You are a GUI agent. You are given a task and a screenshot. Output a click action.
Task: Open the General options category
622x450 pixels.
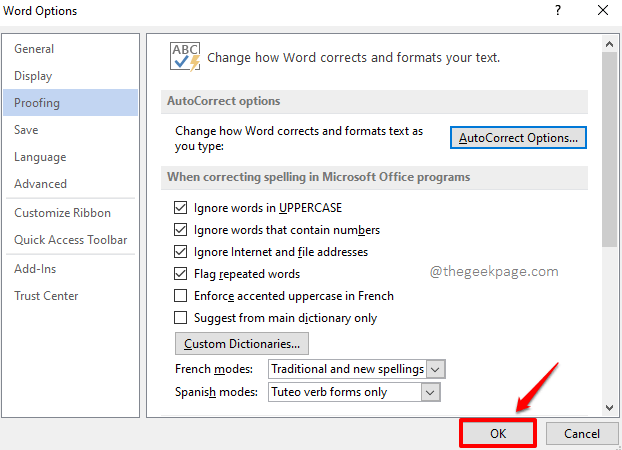tap(34, 49)
